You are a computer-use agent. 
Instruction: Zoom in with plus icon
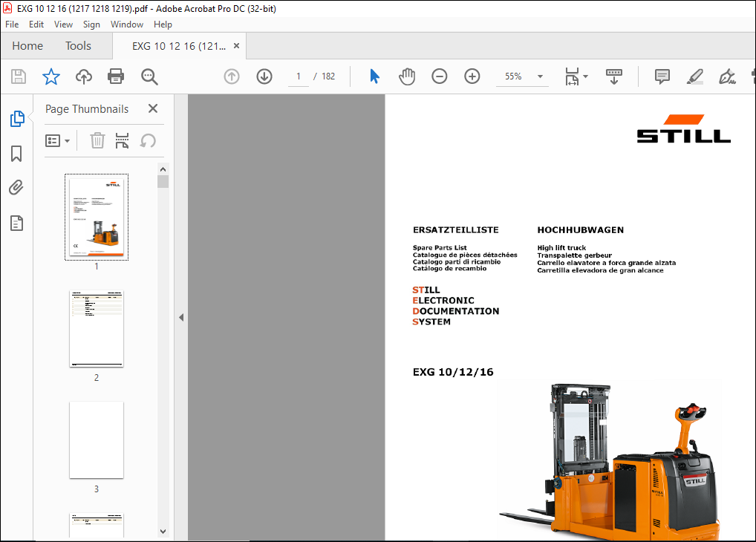coord(472,76)
